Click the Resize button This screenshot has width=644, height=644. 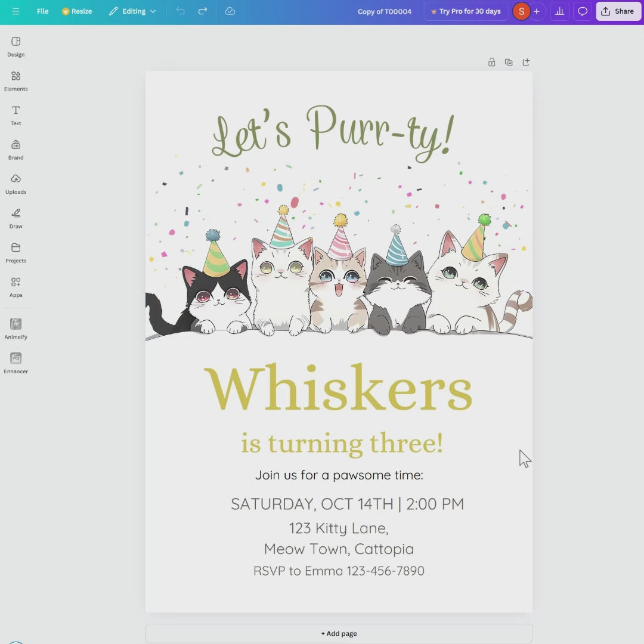tap(77, 11)
